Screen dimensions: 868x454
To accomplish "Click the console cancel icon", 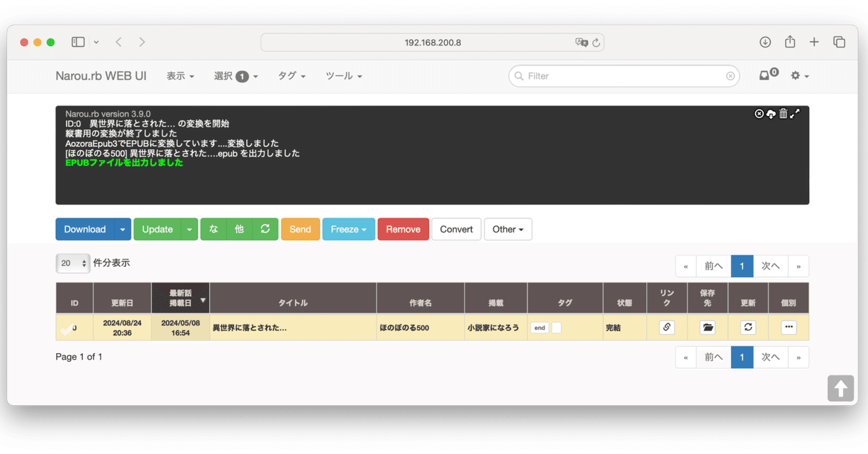I will click(x=759, y=114).
